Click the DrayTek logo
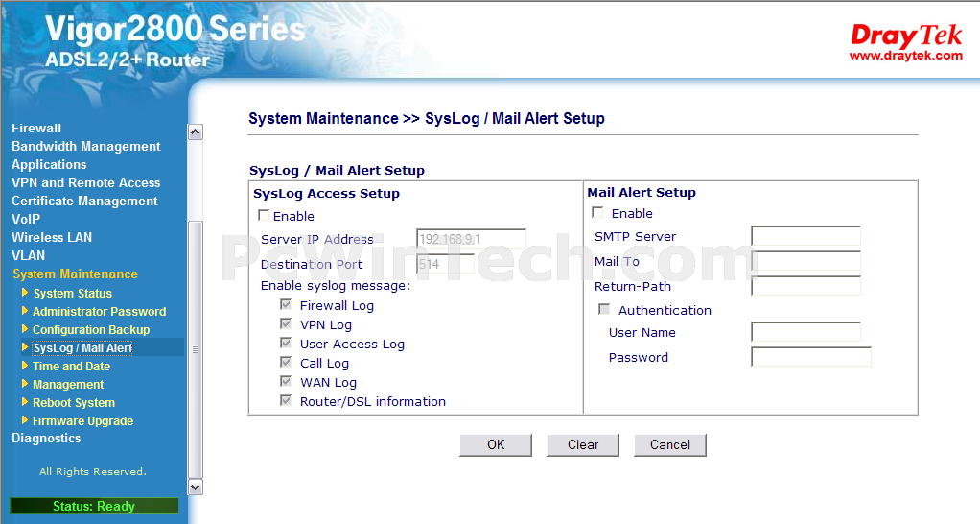The height and width of the screenshot is (524, 980). point(905,41)
